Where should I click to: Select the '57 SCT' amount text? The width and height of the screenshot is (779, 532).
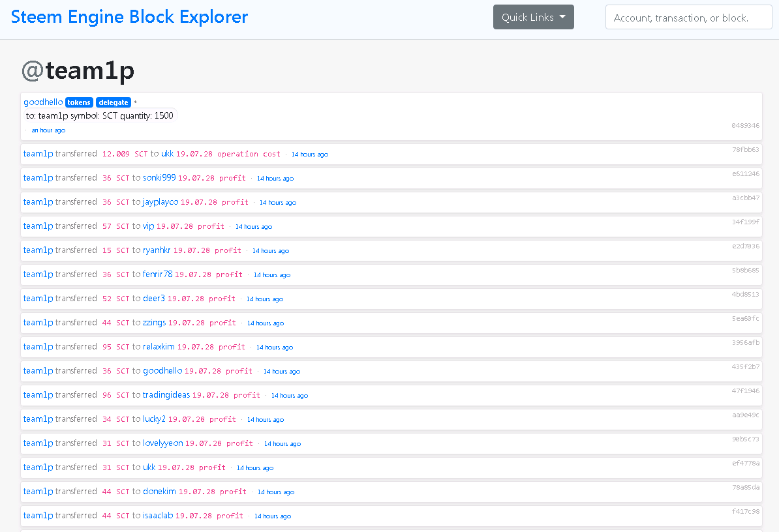[x=115, y=226]
